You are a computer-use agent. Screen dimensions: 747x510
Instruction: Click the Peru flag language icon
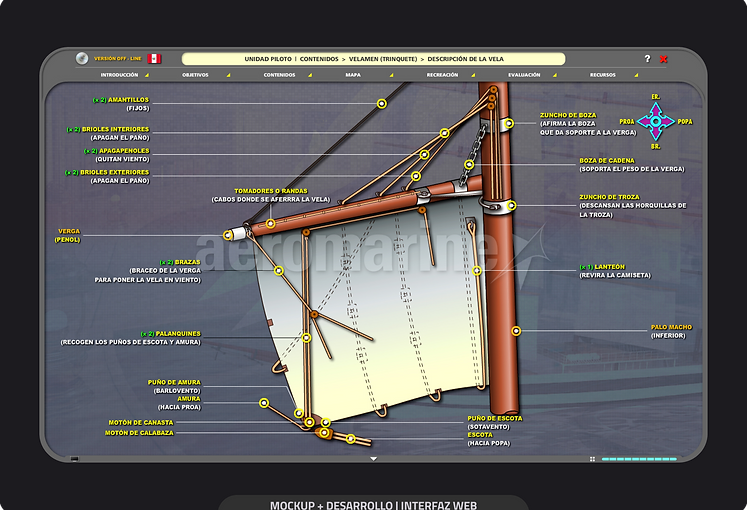(154, 59)
